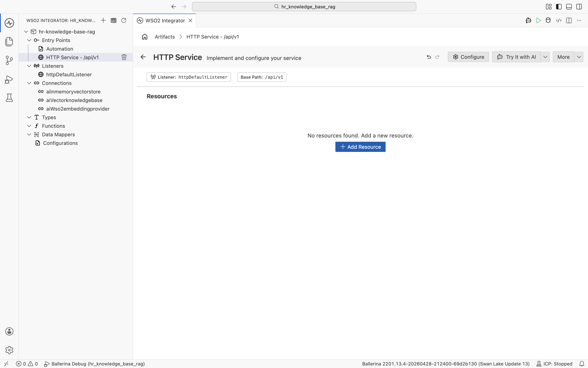
Task: Click Listener: httpDefaultListener chip
Action: (189, 77)
